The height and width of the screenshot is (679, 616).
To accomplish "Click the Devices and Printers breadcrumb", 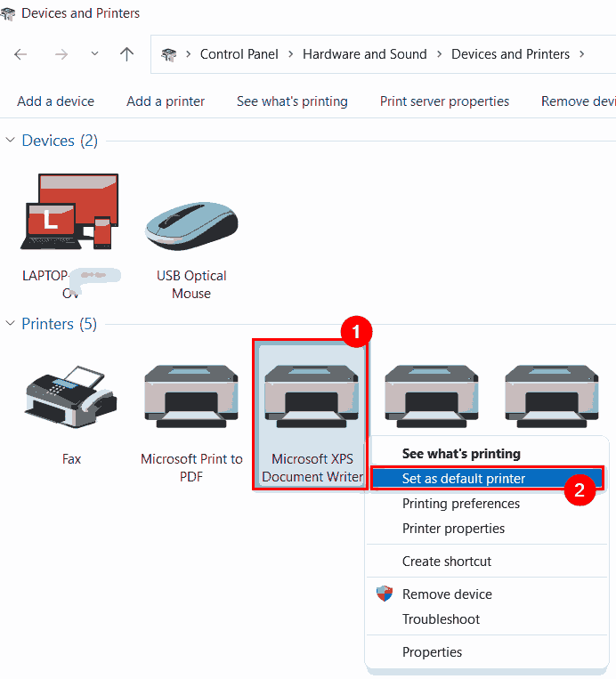I will click(510, 54).
